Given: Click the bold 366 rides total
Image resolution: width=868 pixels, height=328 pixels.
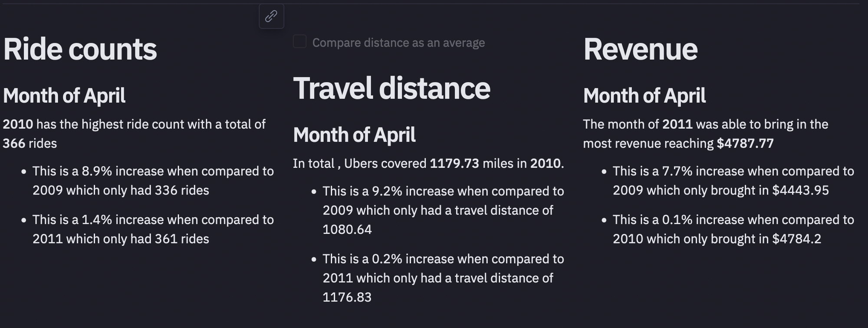Looking at the screenshot, I should click(14, 143).
